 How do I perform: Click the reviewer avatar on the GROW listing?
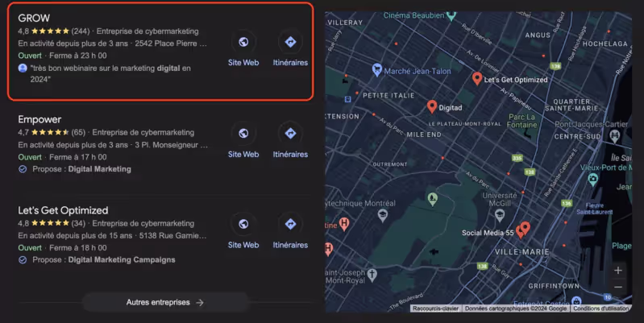point(23,68)
